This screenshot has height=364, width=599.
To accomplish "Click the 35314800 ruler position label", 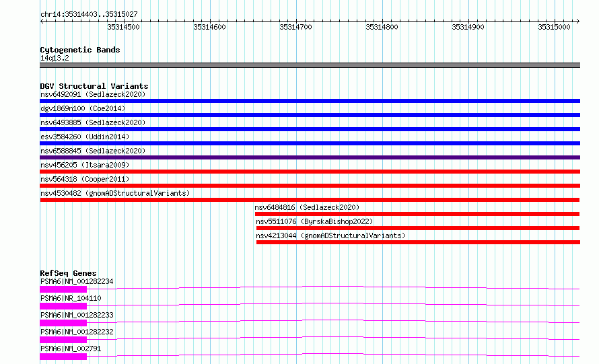I will (382, 27).
